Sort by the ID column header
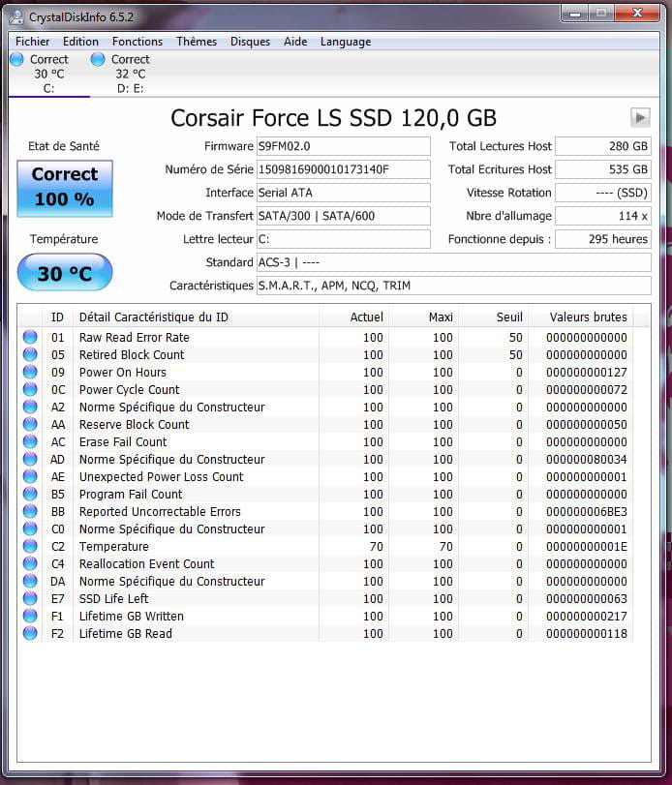 click(57, 317)
